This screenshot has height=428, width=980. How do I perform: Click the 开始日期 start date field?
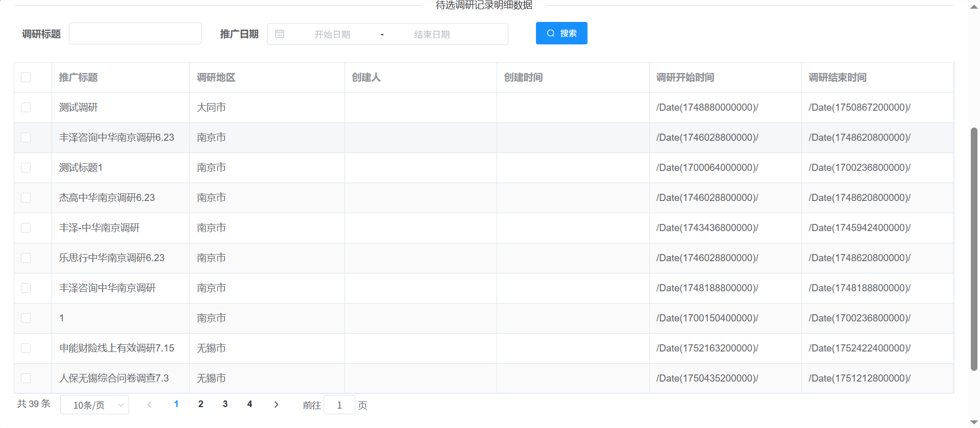click(332, 34)
